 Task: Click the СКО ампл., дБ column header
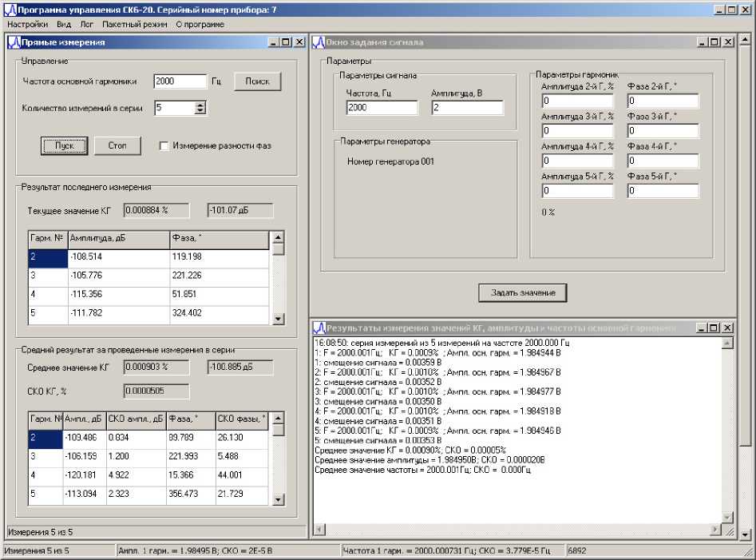pos(136,419)
